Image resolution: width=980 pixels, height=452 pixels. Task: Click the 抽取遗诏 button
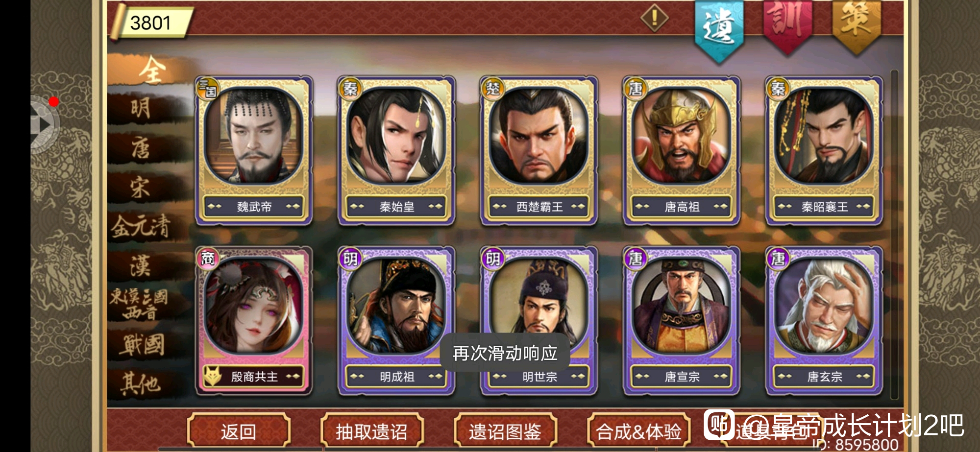pos(371,431)
